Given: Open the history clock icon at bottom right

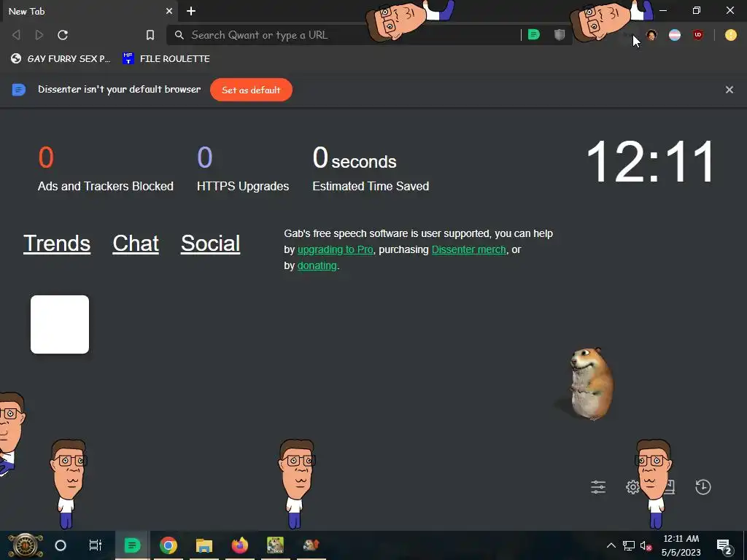Looking at the screenshot, I should 703,486.
